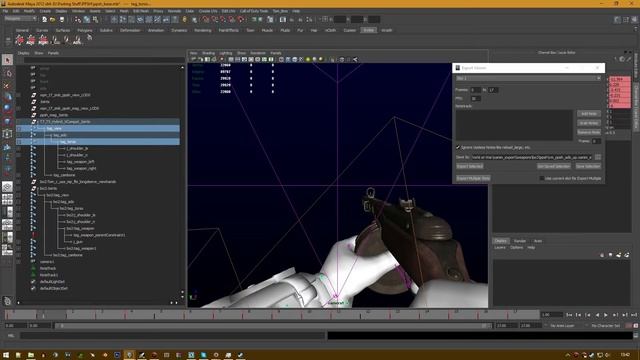
Task: Switch to Render tab in Layer Editor
Action: coord(520,241)
